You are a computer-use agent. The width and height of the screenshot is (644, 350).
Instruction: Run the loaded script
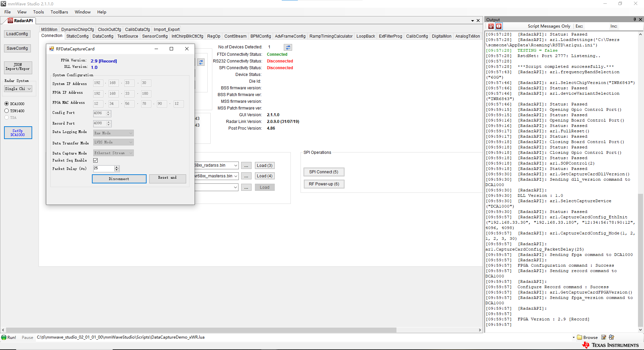coord(9,337)
